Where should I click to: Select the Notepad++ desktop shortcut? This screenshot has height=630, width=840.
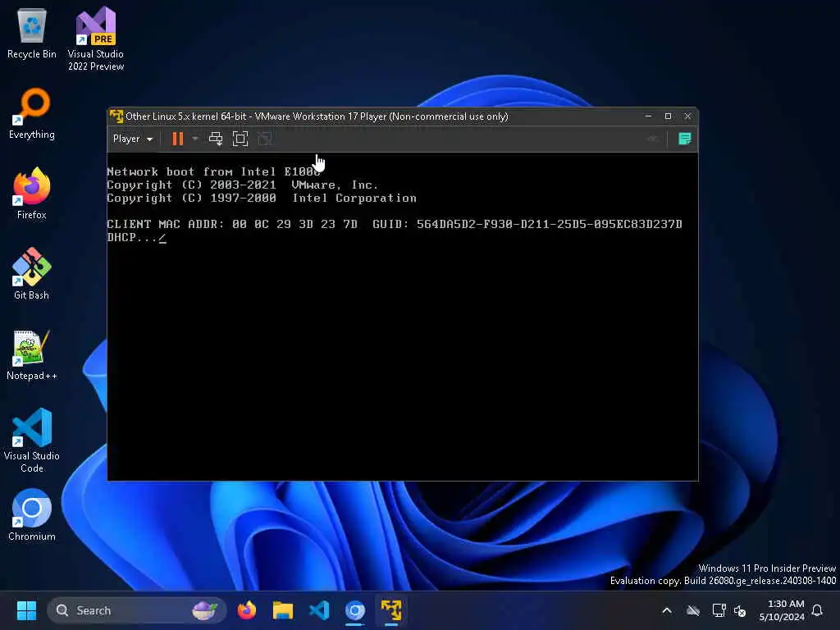click(32, 354)
